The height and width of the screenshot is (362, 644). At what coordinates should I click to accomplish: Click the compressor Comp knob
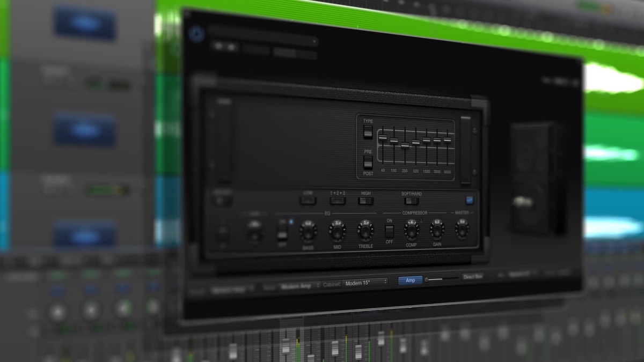pyautogui.click(x=412, y=230)
